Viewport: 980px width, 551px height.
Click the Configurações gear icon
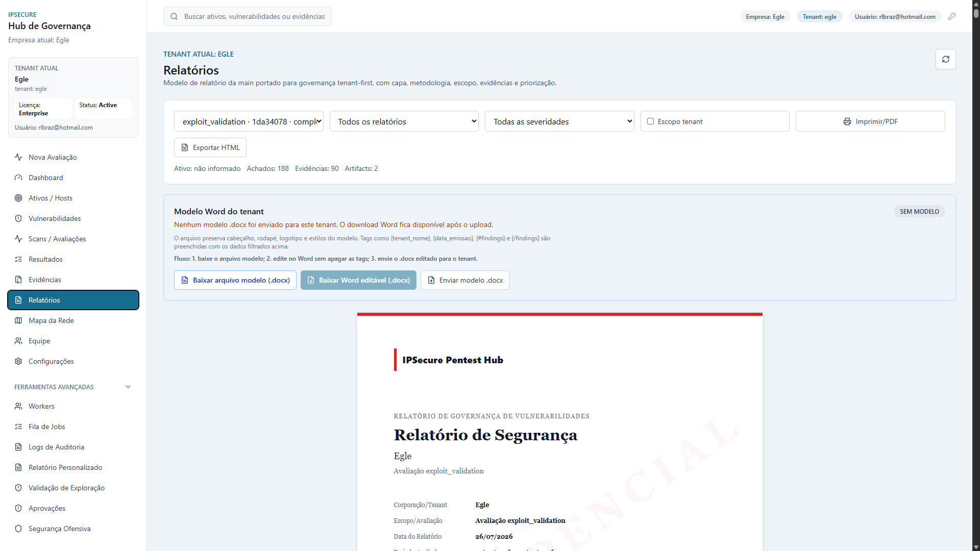pyautogui.click(x=18, y=361)
